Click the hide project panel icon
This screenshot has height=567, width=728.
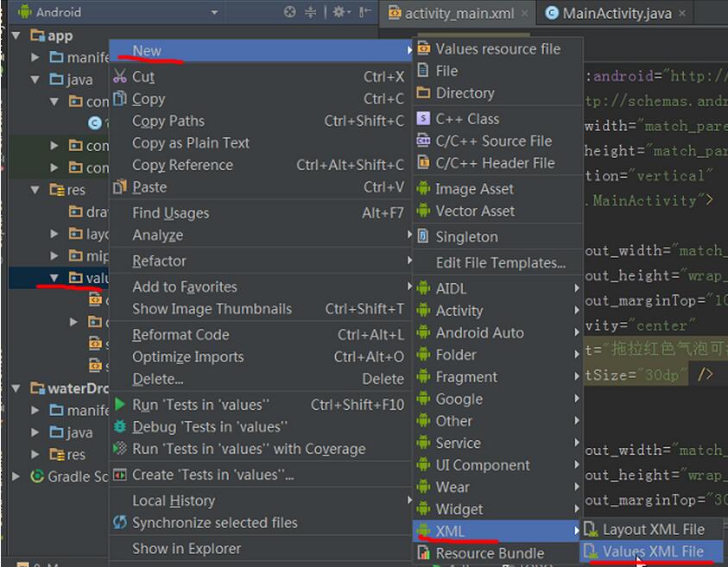[x=365, y=12]
